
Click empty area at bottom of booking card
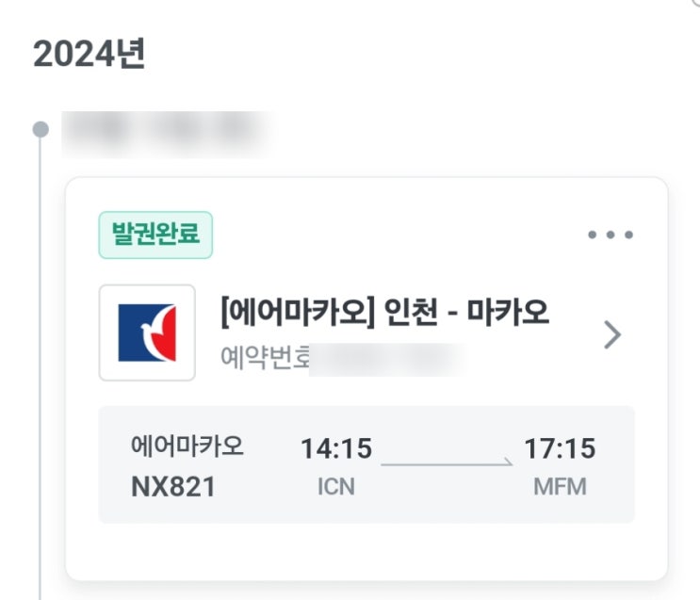point(366,551)
